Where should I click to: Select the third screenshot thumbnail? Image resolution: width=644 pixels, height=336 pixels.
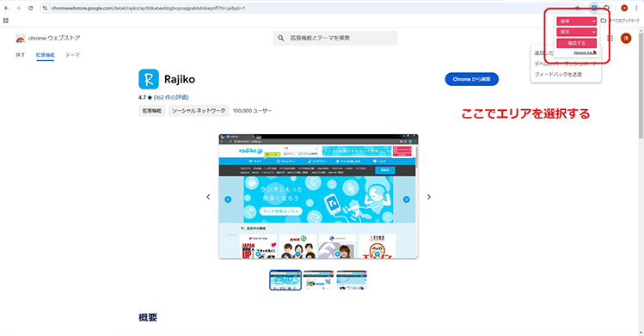(352, 280)
